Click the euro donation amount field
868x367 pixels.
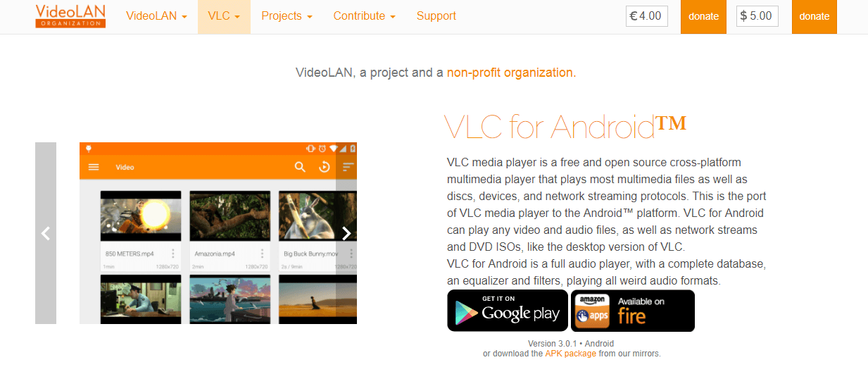coord(647,15)
